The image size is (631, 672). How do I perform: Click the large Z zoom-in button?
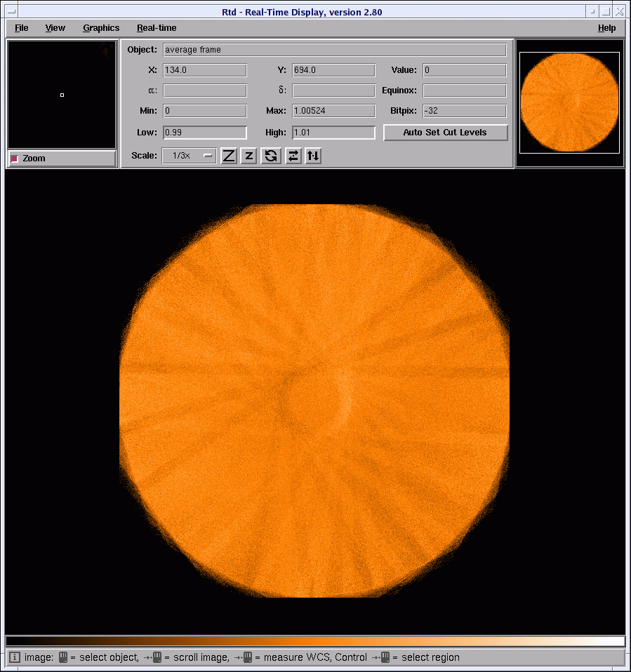229,156
